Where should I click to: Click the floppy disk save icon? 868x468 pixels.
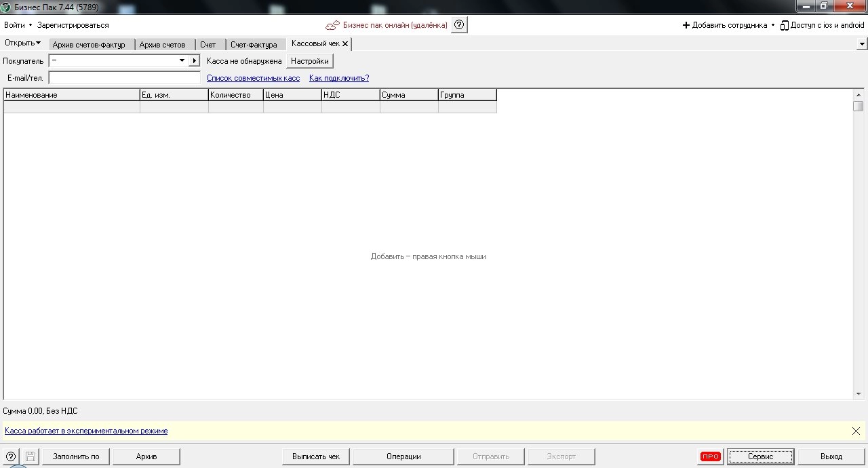click(31, 456)
